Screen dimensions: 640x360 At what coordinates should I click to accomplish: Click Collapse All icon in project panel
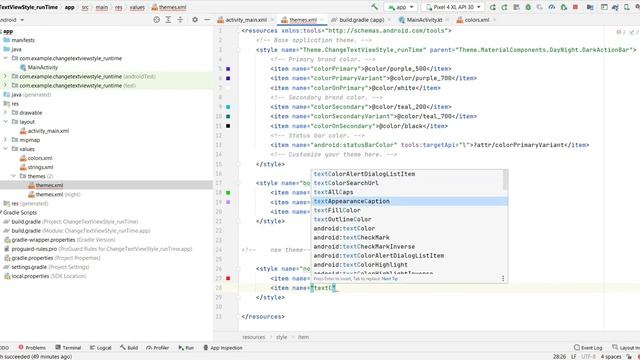pos(180,20)
